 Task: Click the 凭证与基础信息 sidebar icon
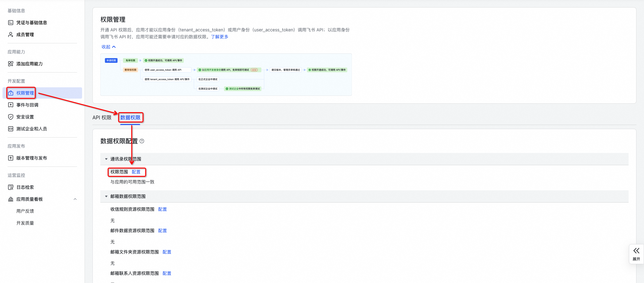tap(11, 23)
